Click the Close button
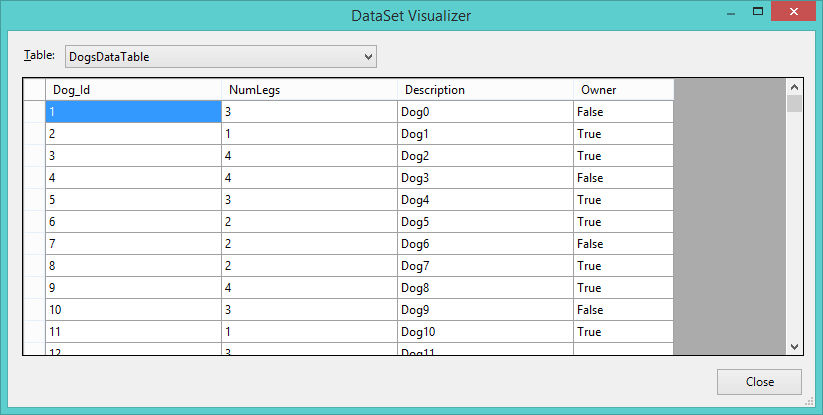Viewport: 823px width, 415px height. (759, 382)
